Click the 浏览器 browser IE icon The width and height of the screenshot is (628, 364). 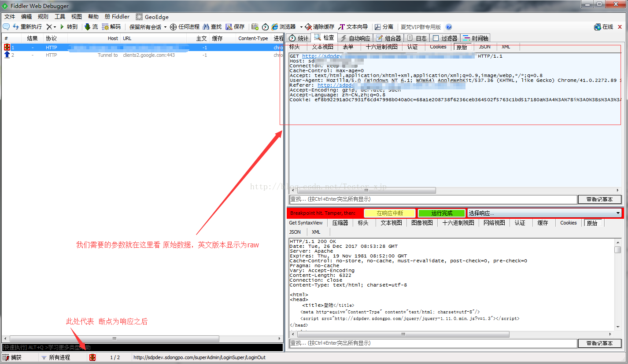pos(284,27)
